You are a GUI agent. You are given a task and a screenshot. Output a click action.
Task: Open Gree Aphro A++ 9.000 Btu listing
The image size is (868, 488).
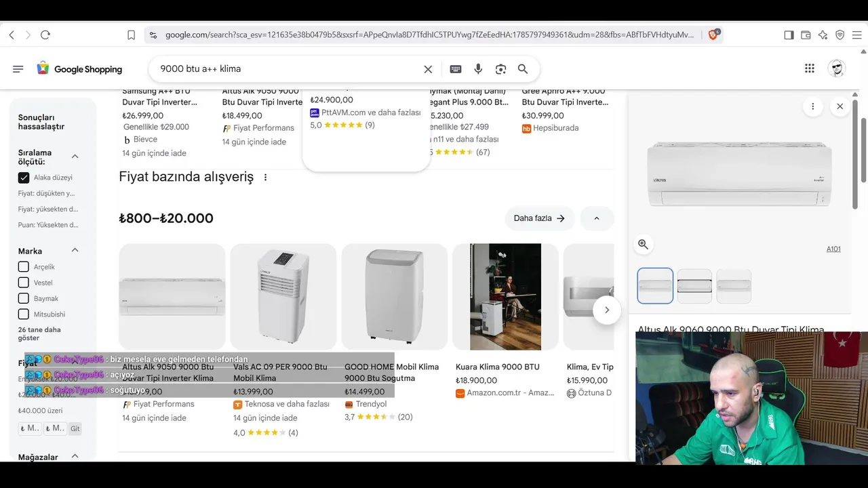[565, 97]
